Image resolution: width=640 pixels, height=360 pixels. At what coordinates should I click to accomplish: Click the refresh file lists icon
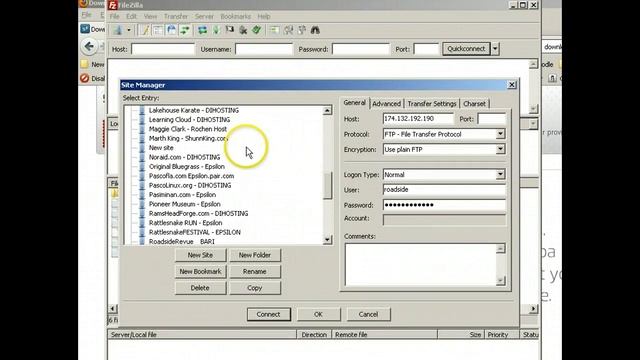(202, 30)
